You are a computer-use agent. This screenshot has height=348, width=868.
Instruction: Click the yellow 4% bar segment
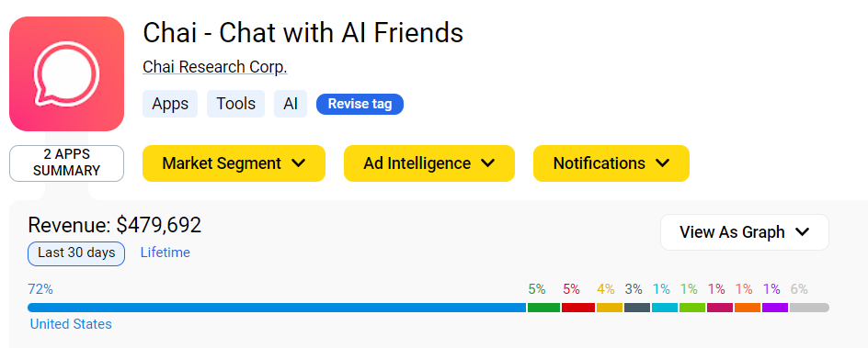[x=610, y=308]
